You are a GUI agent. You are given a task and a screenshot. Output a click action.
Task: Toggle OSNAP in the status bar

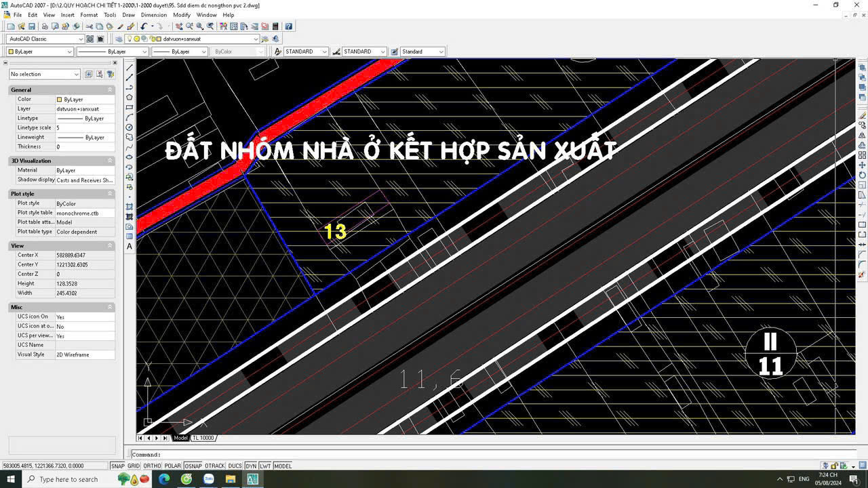[x=193, y=466]
